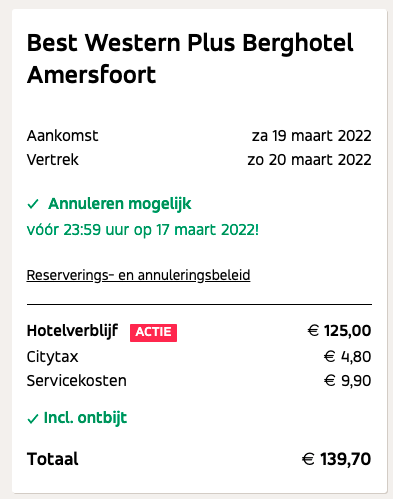Click the Citytax amount € 4,80

347,357
